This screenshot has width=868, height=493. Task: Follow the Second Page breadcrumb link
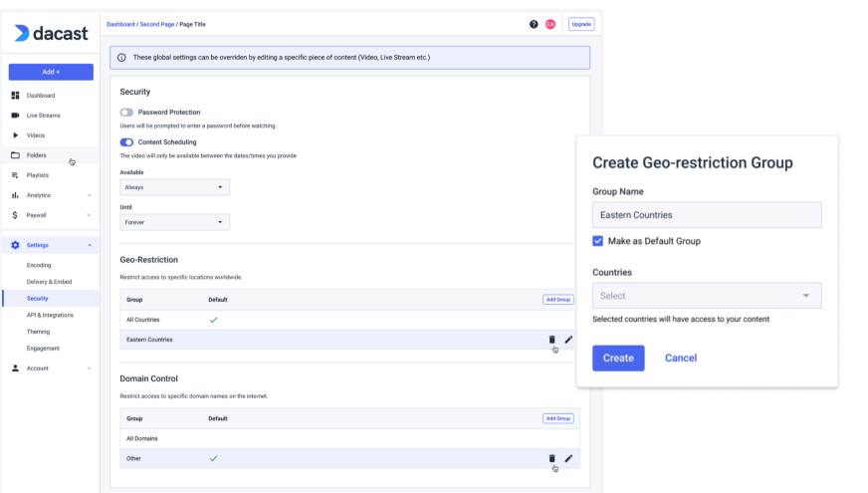coord(157,24)
